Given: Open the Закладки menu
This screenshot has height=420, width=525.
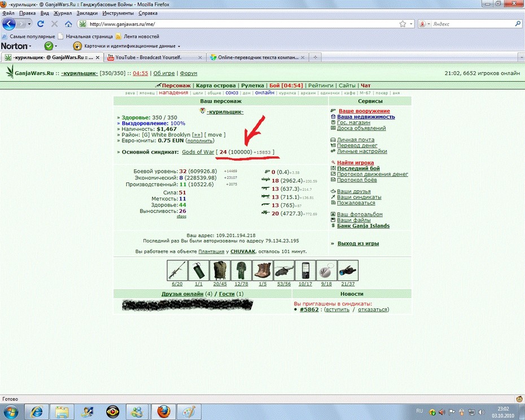Looking at the screenshot, I should tap(87, 14).
